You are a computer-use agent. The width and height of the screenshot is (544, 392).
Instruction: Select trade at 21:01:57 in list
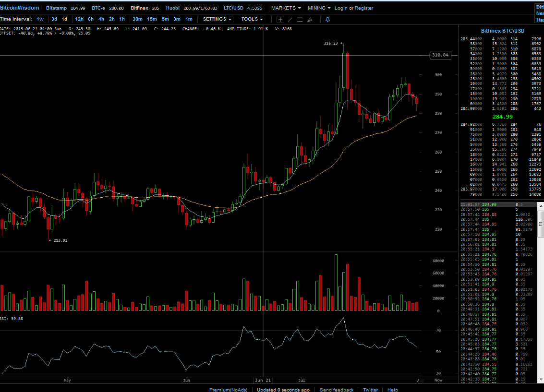[498, 204]
